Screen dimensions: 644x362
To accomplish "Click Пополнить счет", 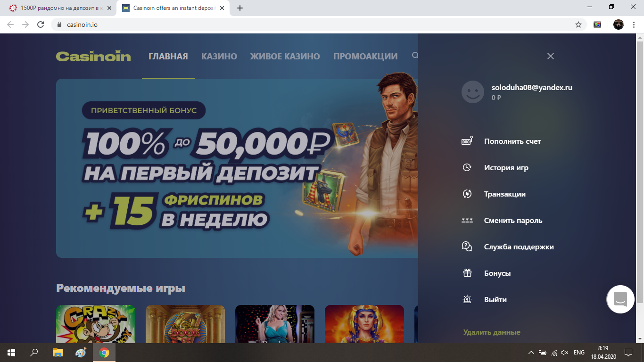I will (512, 141).
